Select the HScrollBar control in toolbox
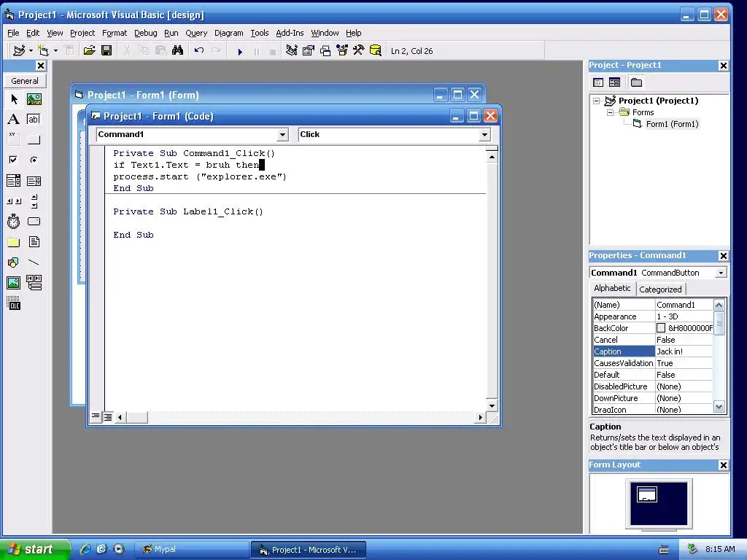Viewport: 747px width, 560px height. (x=14, y=201)
